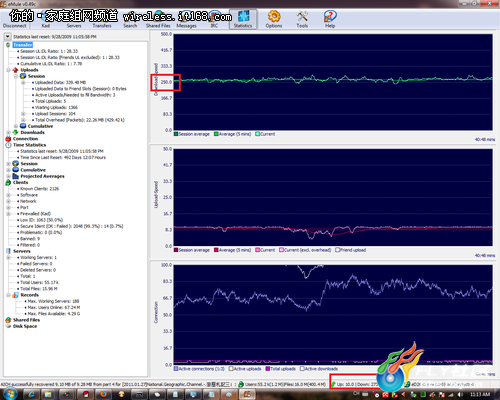Select 'Total Users: 55.17k' row
Screen dimensions: 500x400
(x=39, y=282)
